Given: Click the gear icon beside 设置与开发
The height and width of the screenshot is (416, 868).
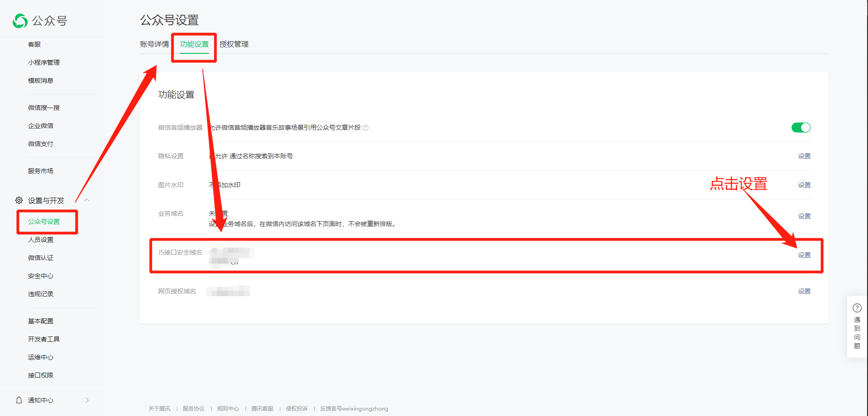Looking at the screenshot, I should coord(19,200).
